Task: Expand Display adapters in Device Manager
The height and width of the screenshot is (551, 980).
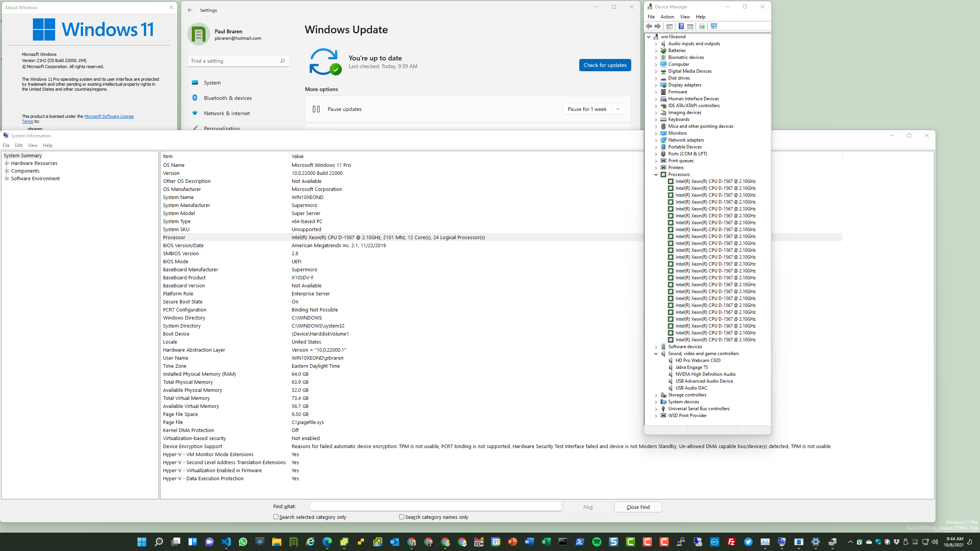Action: [656, 85]
